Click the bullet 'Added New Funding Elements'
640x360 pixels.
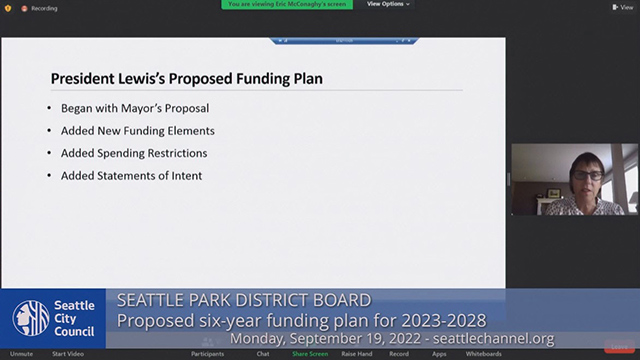coord(138,131)
